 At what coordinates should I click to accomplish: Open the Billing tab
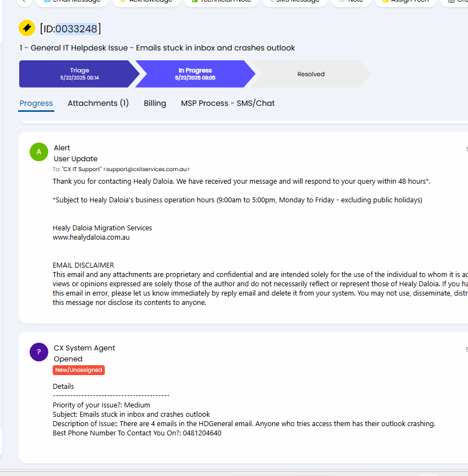[155, 103]
